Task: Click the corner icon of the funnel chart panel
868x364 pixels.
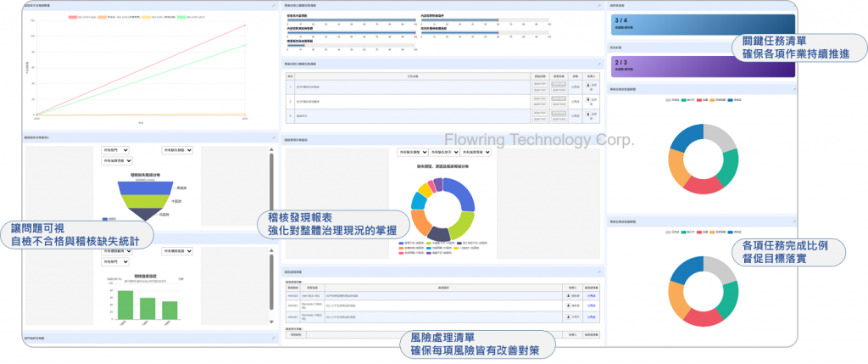Action: 273,137
